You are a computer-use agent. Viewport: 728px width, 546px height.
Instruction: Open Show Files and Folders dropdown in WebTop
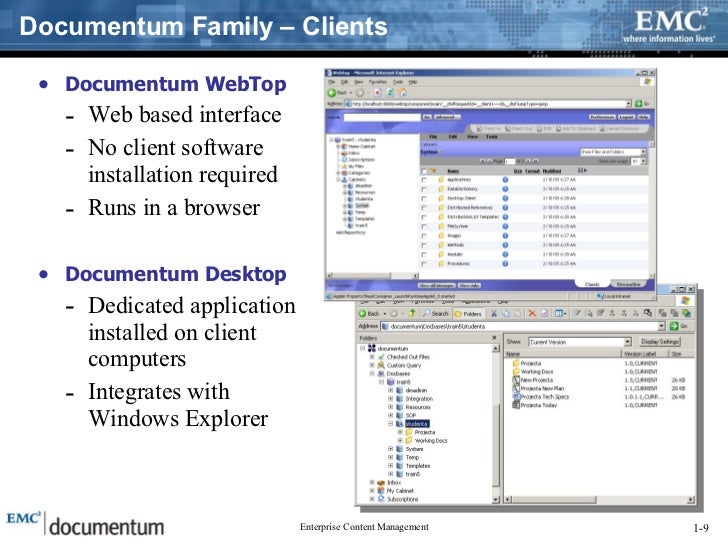pyautogui.click(x=613, y=152)
